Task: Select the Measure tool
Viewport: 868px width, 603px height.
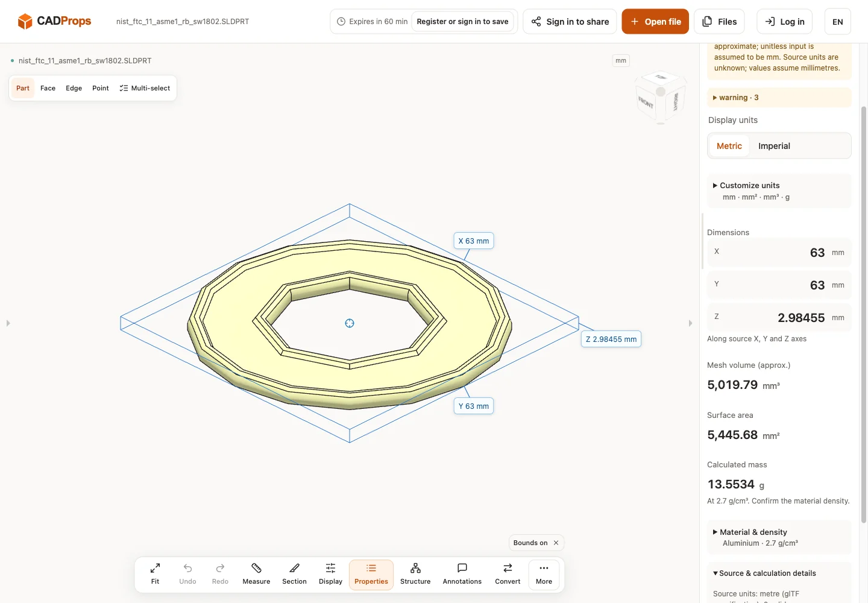Action: tap(256, 573)
